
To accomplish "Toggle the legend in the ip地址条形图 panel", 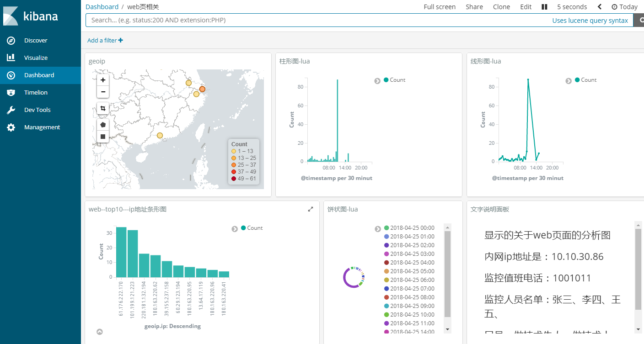I will pyautogui.click(x=235, y=229).
